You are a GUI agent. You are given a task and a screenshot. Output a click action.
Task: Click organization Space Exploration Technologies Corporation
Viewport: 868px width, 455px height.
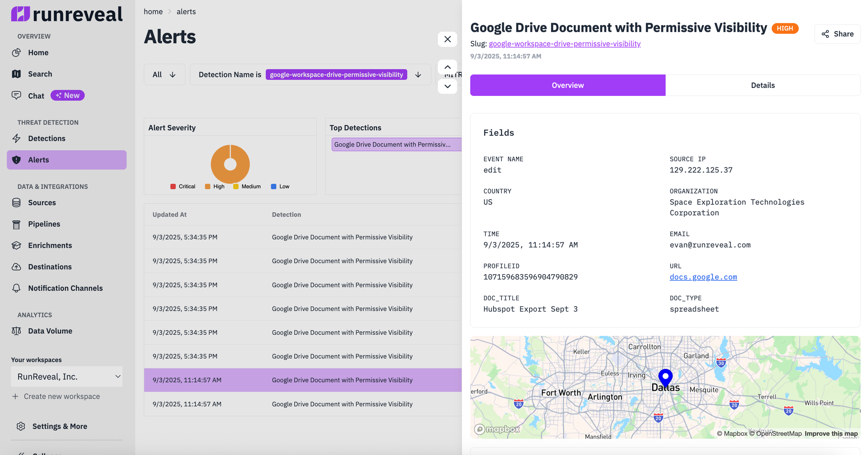(x=737, y=207)
